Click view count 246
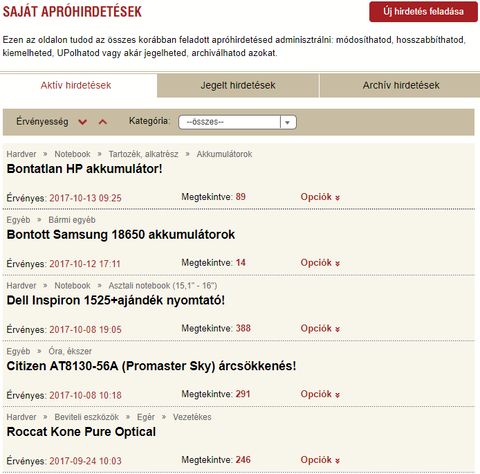 [243, 460]
